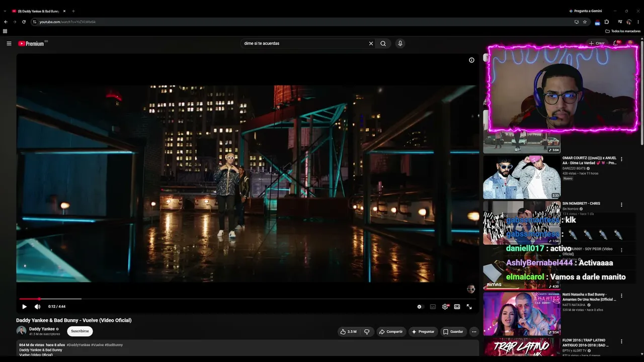Open more actions menu beside Guardar
644x362 pixels.
474,332
